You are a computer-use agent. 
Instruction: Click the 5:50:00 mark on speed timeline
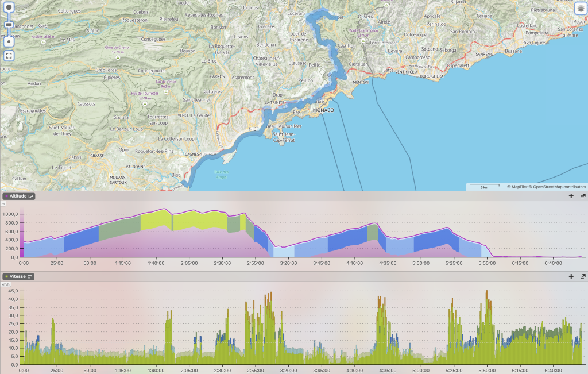487,371
